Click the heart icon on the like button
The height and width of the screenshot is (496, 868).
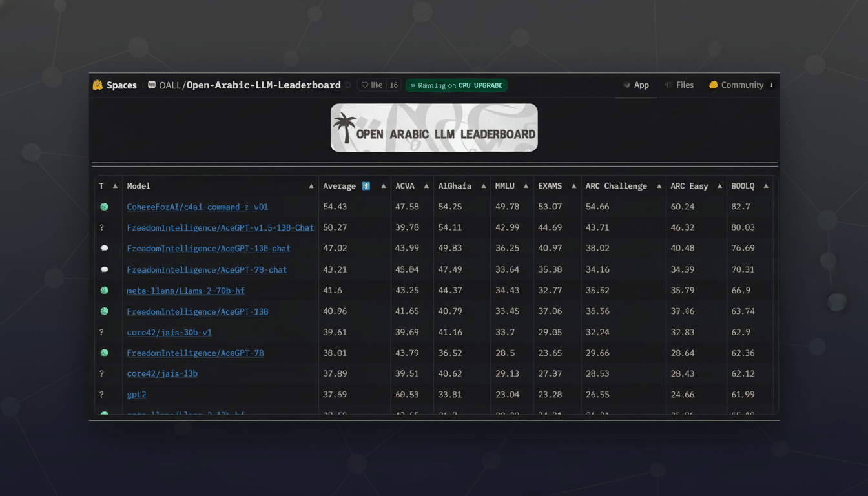click(x=366, y=85)
